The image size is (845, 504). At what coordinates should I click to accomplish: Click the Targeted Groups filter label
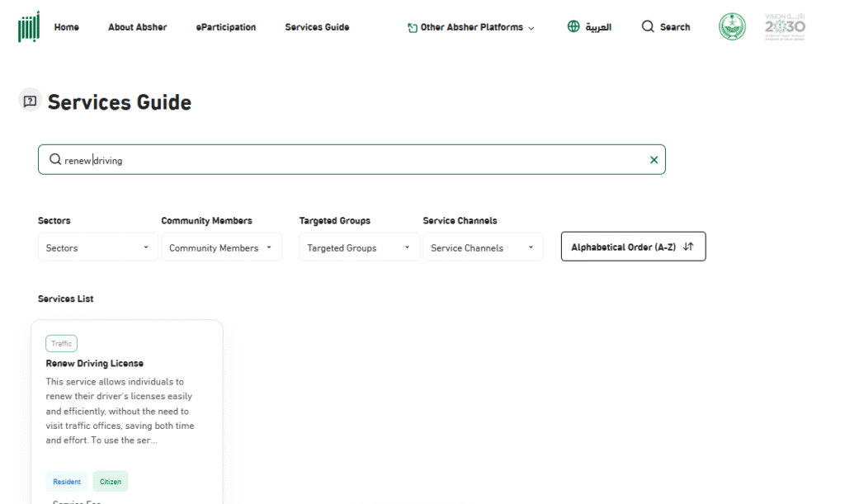click(x=335, y=221)
